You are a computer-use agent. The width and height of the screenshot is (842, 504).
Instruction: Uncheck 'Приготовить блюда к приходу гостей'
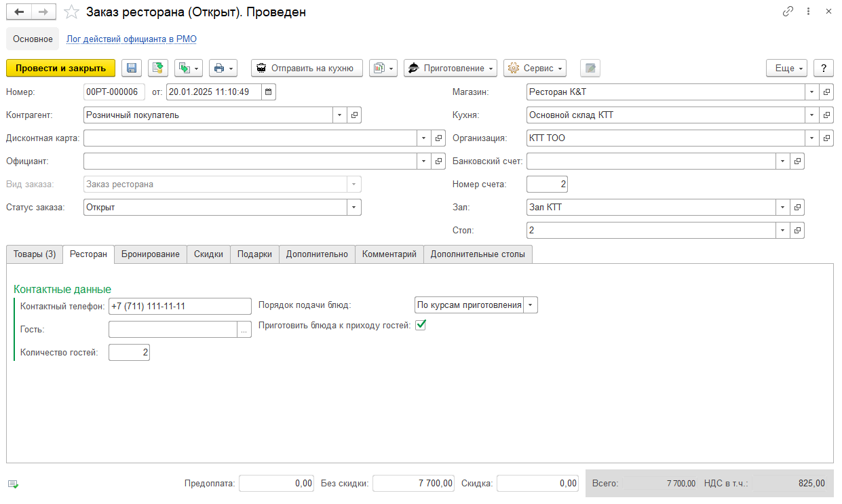[421, 325]
